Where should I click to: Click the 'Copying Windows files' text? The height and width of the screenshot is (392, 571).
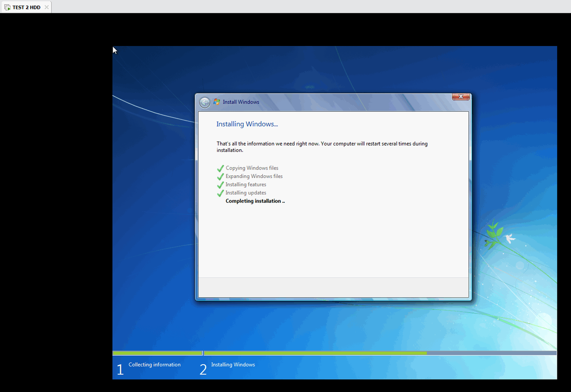[x=252, y=168]
